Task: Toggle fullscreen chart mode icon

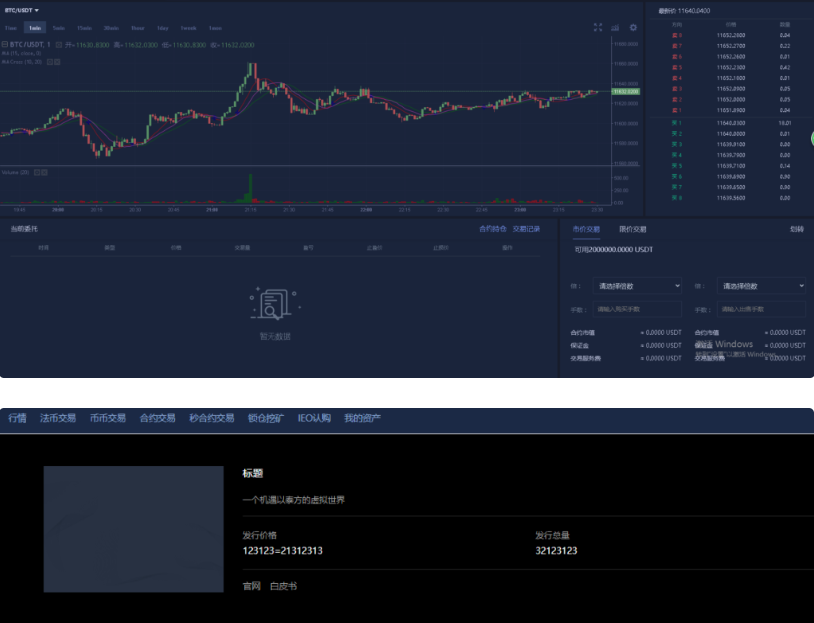Action: point(598,28)
